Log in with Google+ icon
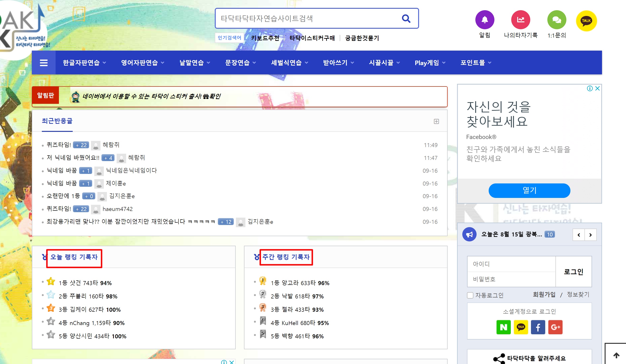The height and width of the screenshot is (364, 626). pyautogui.click(x=555, y=327)
